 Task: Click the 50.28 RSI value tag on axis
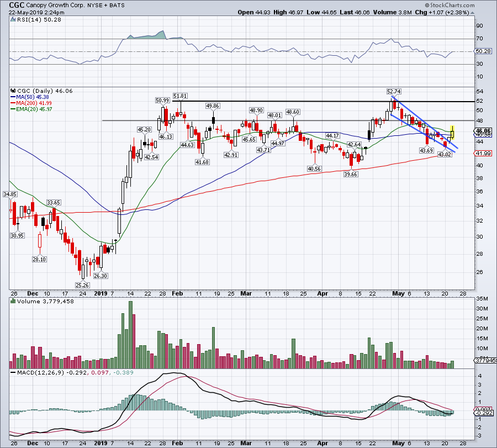[483, 51]
